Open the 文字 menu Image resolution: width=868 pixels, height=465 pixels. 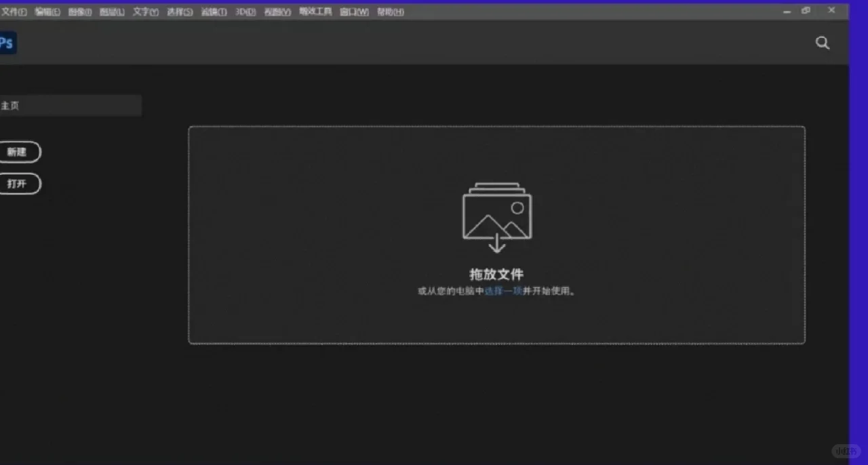tap(144, 12)
